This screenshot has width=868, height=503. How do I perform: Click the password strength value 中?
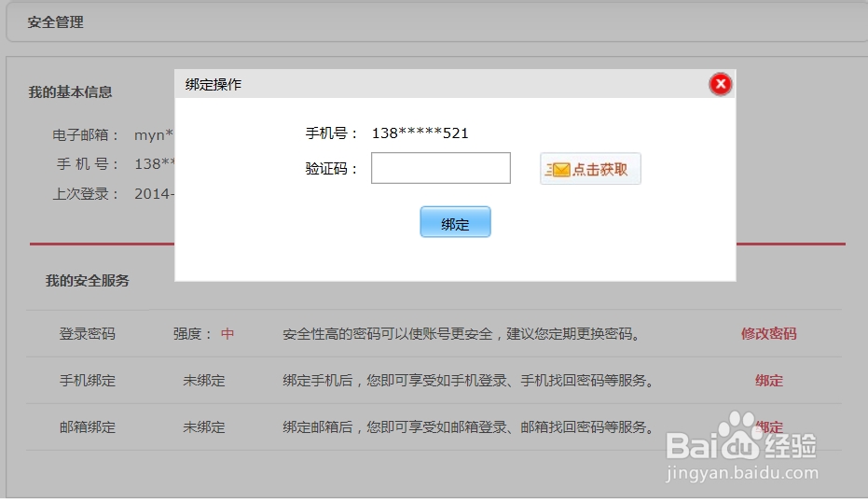click(227, 333)
